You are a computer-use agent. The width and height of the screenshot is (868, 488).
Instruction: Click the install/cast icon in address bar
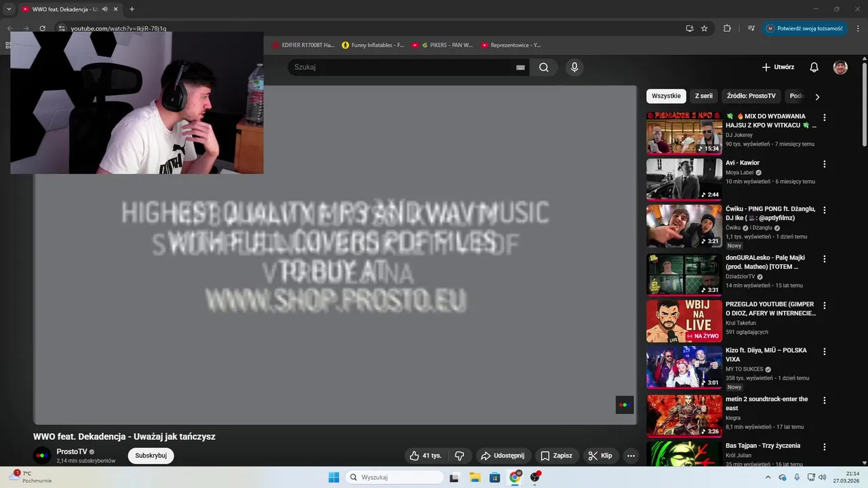pos(690,28)
